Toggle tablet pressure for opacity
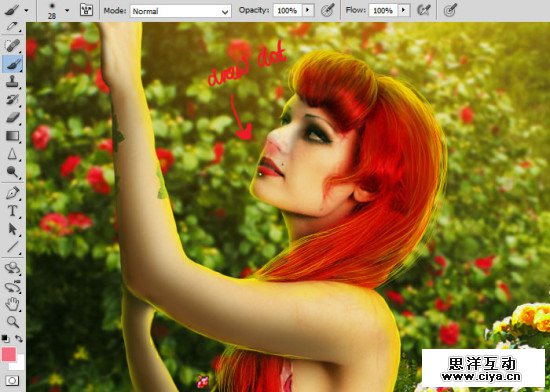Screen dimensions: 550x392 (328, 10)
